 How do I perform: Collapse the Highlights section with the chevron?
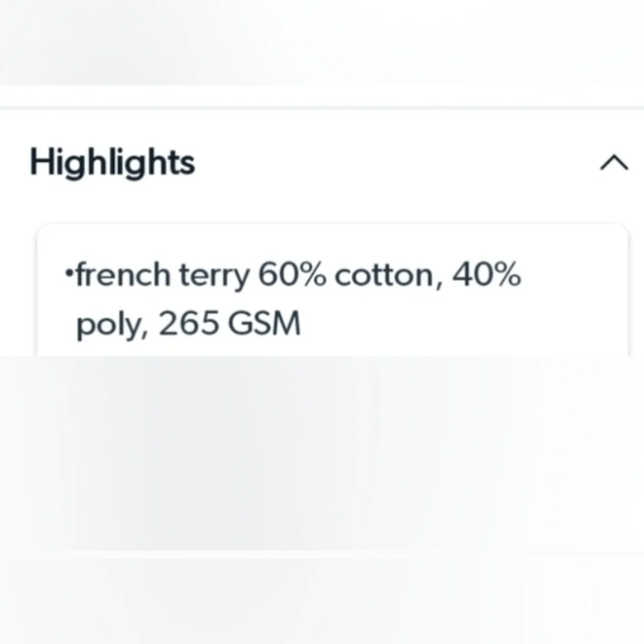pos(614,163)
